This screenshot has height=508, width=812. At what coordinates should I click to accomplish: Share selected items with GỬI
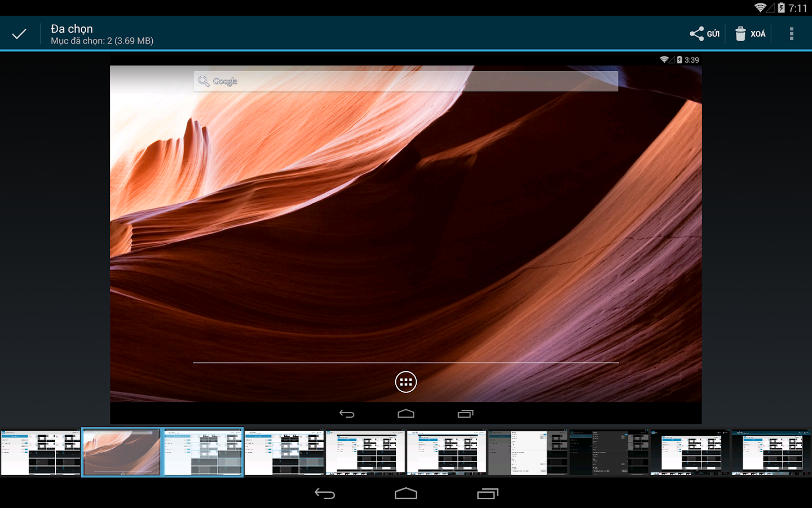click(x=705, y=34)
